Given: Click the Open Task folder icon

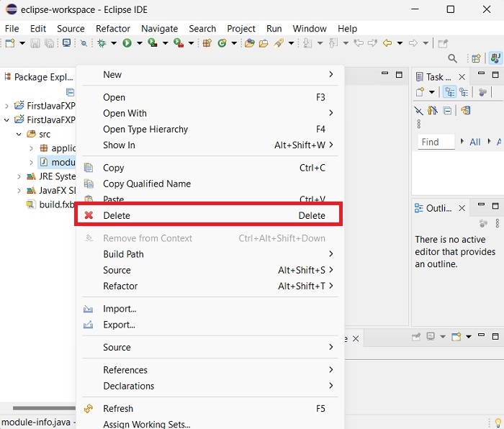Looking at the screenshot, I should (x=264, y=43).
